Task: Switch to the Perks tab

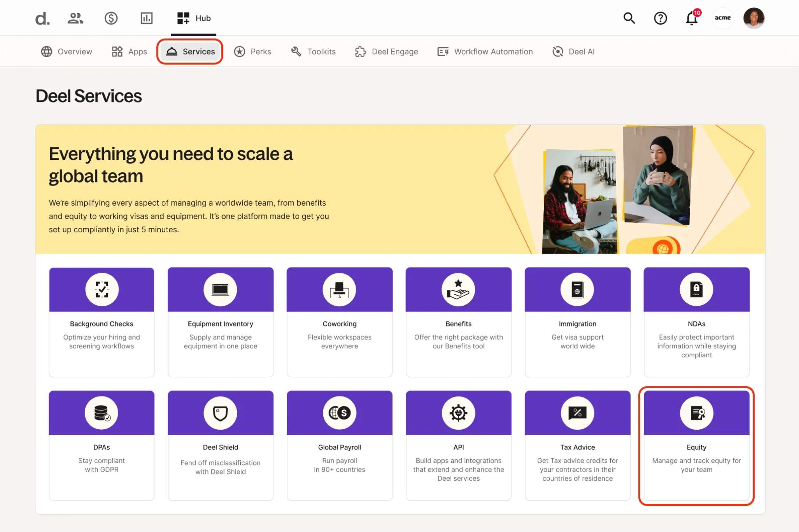Action: 252,52
